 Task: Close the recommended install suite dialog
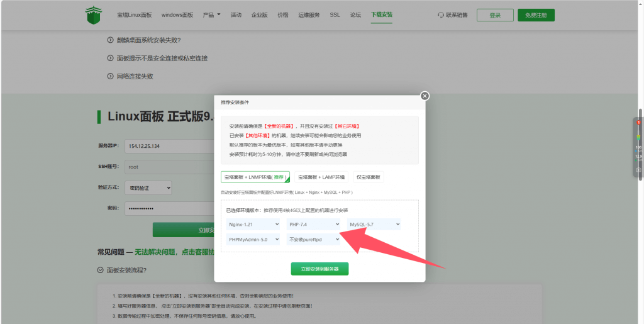point(425,96)
